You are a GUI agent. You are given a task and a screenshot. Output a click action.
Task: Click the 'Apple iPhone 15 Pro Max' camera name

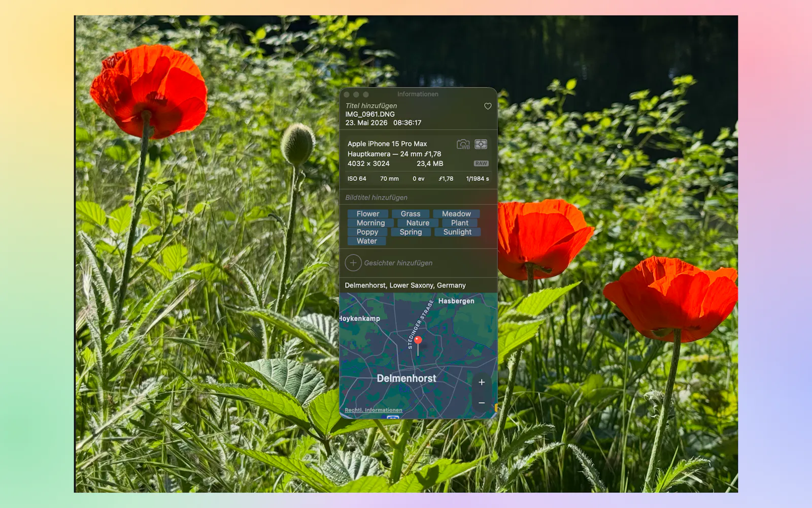[x=387, y=144]
